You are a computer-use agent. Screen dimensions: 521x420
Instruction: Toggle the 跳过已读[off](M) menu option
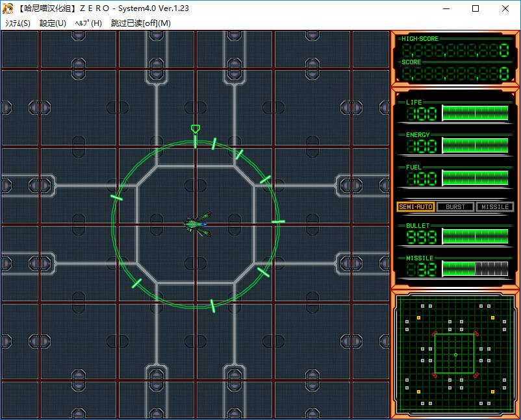[140, 23]
